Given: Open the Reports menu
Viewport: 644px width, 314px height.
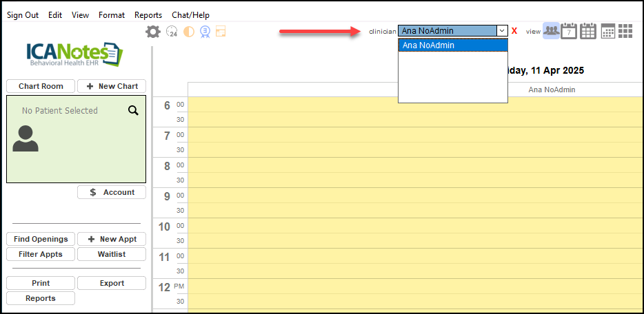Looking at the screenshot, I should pos(148,15).
